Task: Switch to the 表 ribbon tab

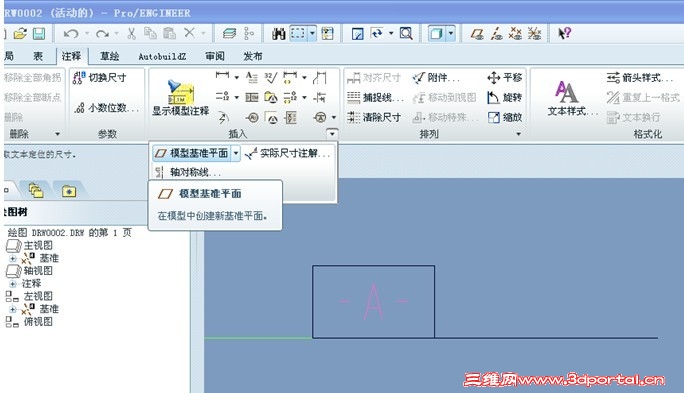Action: coord(38,56)
